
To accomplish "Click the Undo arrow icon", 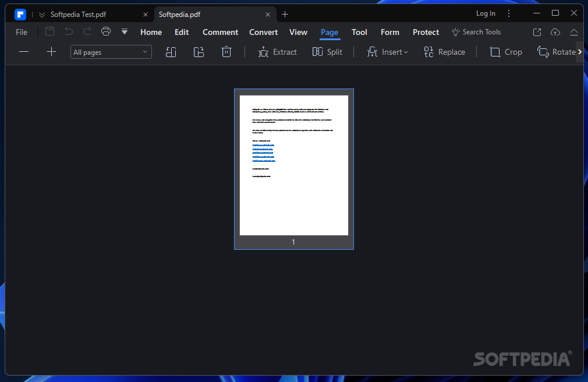I will point(69,31).
